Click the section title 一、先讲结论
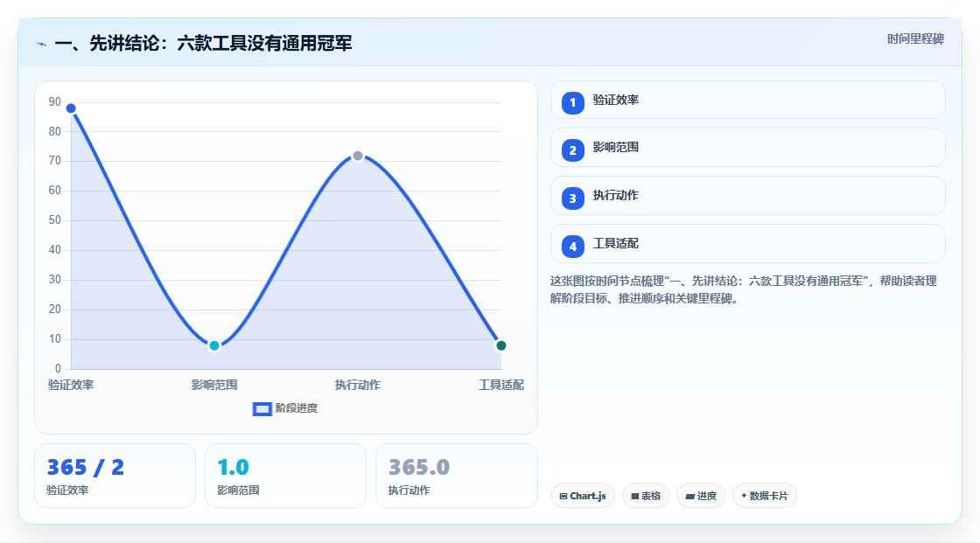This screenshot has width=980, height=543. coord(203,44)
